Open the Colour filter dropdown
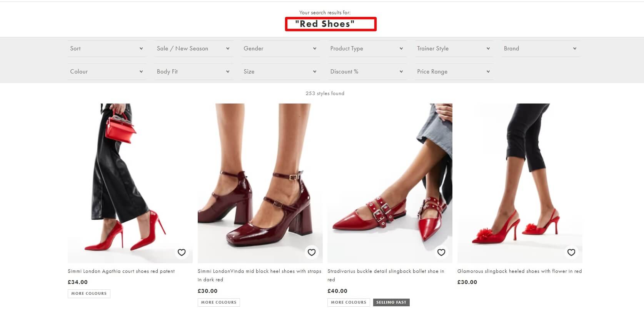 (107, 72)
